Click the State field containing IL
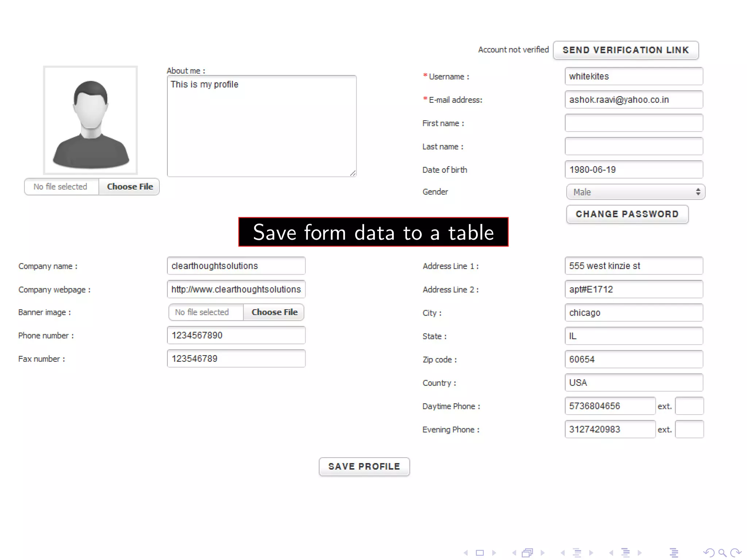The width and height of the screenshot is (747, 560). point(634,336)
